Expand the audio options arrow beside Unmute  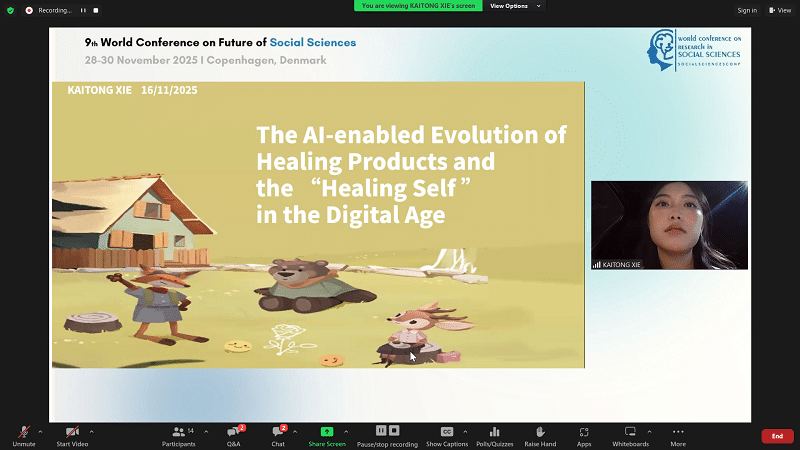tap(40, 431)
